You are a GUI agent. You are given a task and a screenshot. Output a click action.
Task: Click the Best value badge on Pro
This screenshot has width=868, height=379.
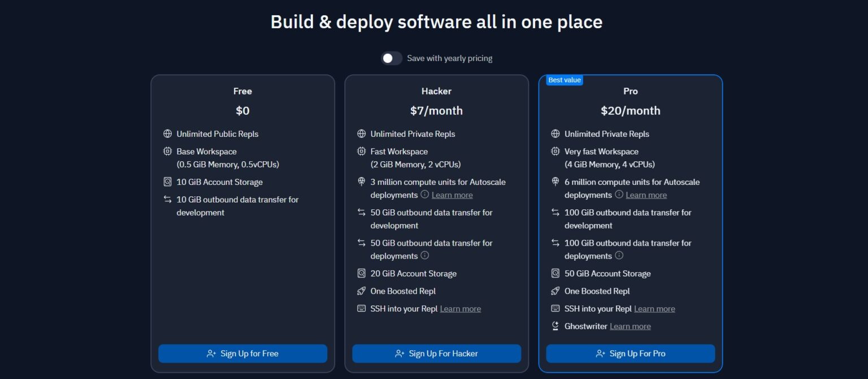pos(564,80)
